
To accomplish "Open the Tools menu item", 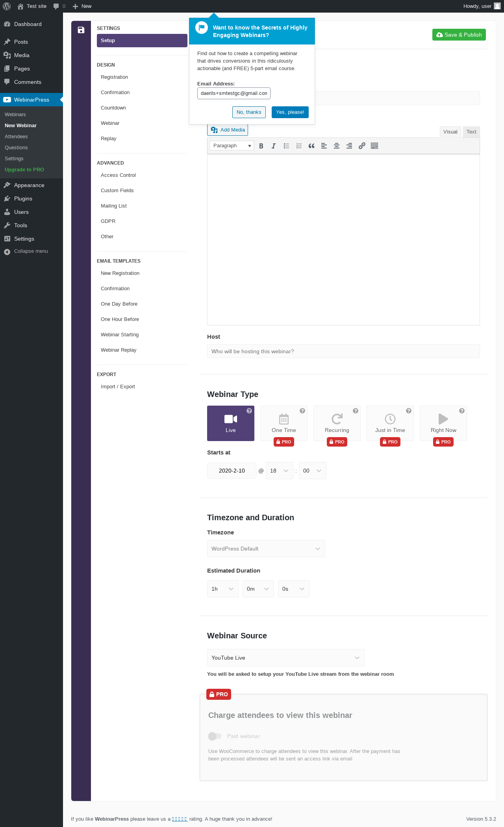I will tap(31, 226).
